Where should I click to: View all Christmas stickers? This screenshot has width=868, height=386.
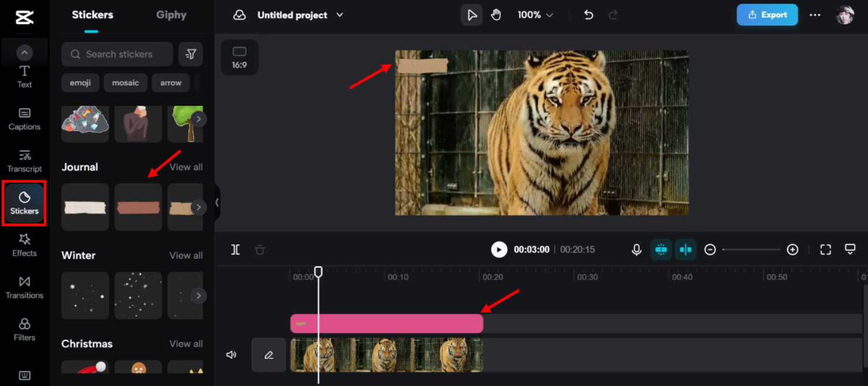tap(186, 344)
